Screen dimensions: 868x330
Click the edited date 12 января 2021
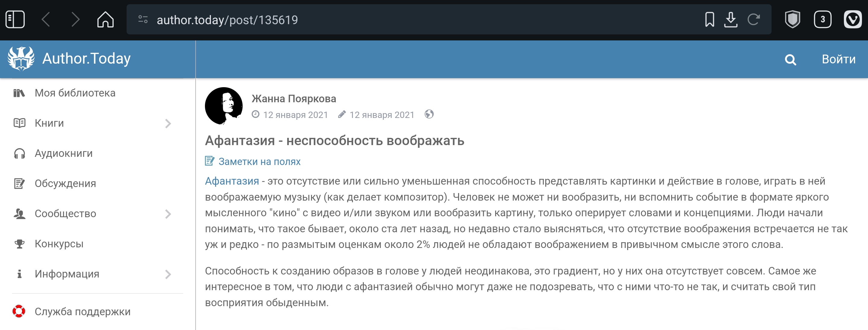pos(382,115)
